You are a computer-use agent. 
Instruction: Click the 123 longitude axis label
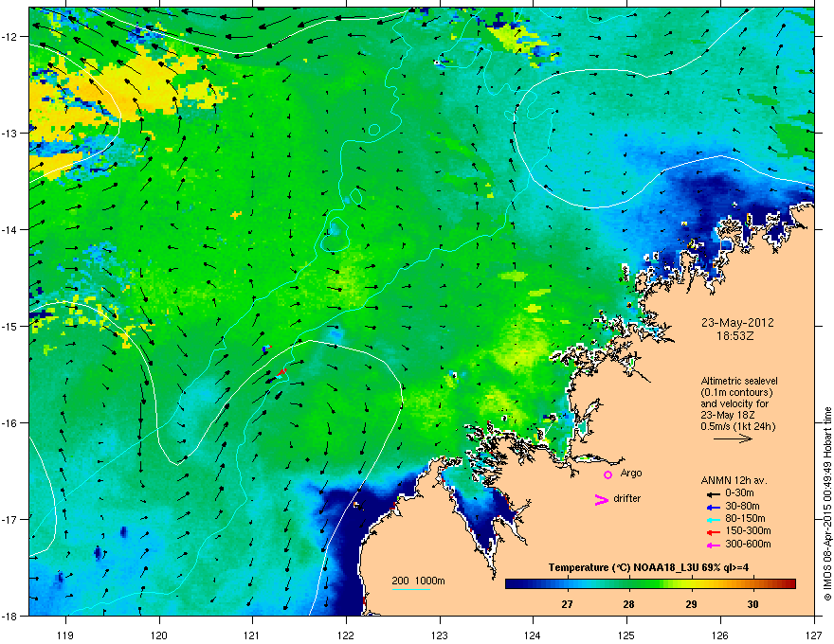(x=440, y=635)
